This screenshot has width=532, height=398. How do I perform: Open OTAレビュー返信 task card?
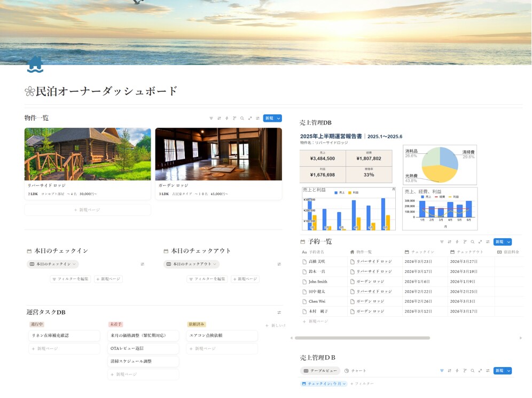point(143,348)
